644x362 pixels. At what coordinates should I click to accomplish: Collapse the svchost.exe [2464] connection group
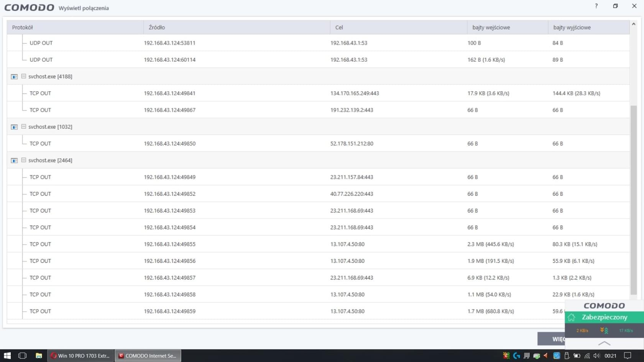click(24, 160)
